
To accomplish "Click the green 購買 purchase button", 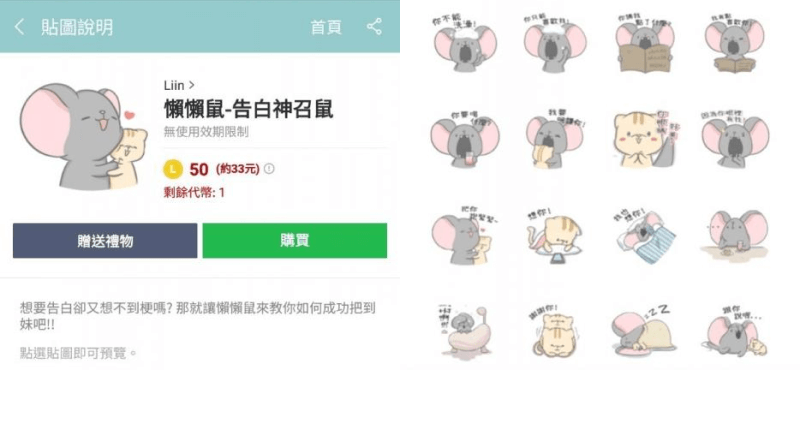I will (x=294, y=240).
